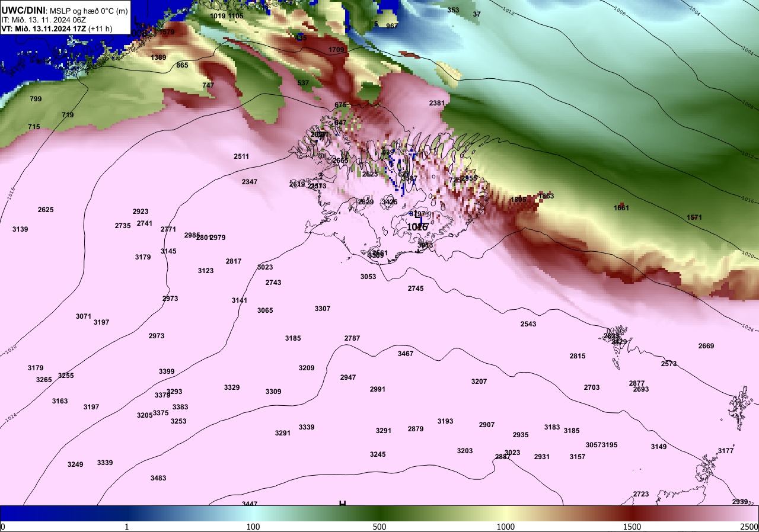This screenshot has width=759, height=532.
Task: Click the color scale tick label 1500
Action: tap(632, 527)
